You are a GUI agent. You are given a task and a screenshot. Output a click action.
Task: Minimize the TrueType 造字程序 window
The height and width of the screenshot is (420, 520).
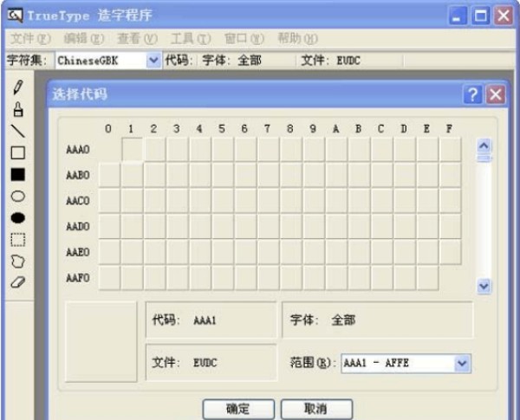tap(458, 16)
